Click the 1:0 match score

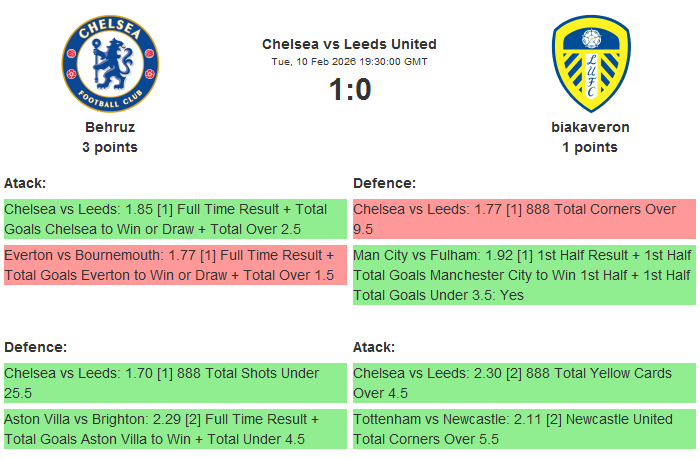coord(349,90)
